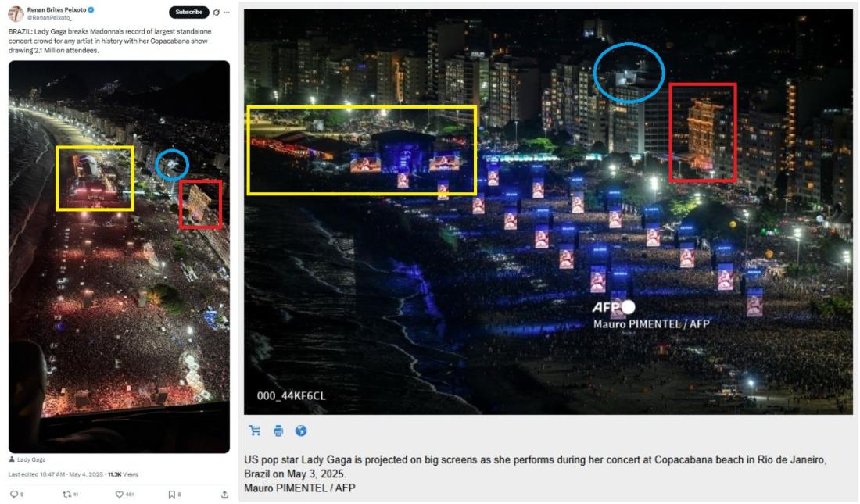Image resolution: width=860 pixels, height=504 pixels.
Task: Click the globe icon below the AFP photo
Action: click(x=300, y=431)
